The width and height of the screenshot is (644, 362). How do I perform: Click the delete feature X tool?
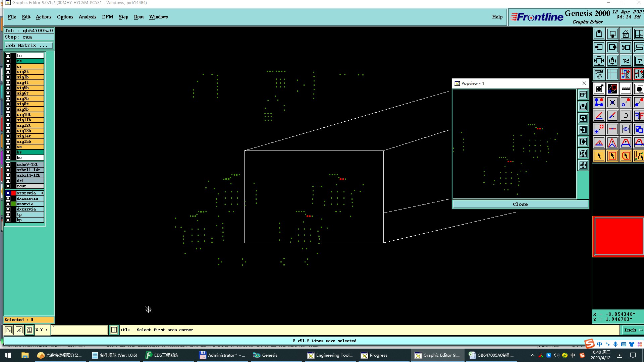point(612,103)
